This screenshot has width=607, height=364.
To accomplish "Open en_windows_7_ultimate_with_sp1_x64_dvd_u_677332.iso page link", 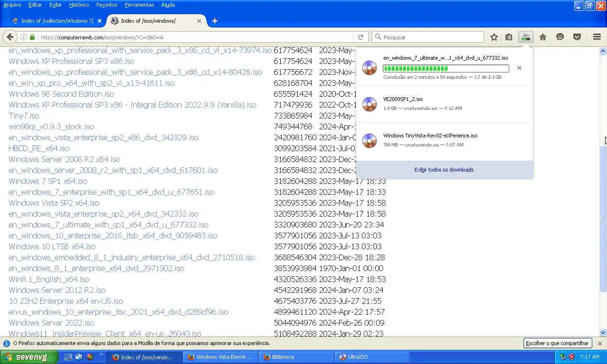I will pyautogui.click(x=109, y=225).
